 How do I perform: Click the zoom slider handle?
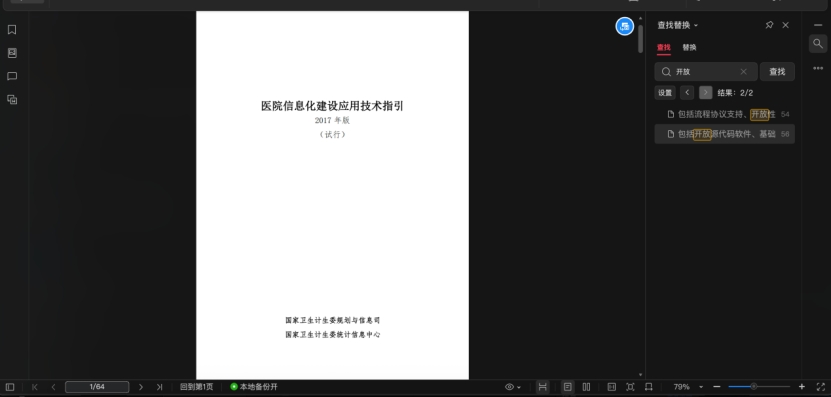(754, 387)
